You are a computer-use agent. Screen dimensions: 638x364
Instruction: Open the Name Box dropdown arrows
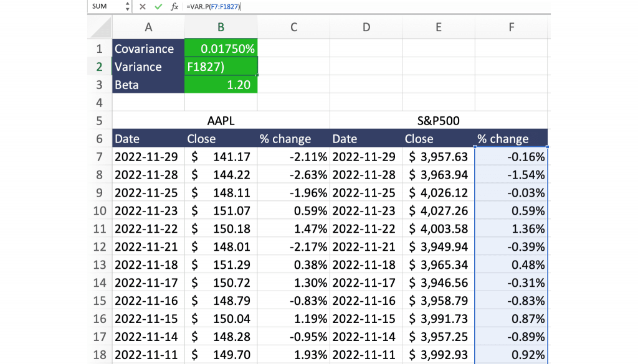coord(128,6)
